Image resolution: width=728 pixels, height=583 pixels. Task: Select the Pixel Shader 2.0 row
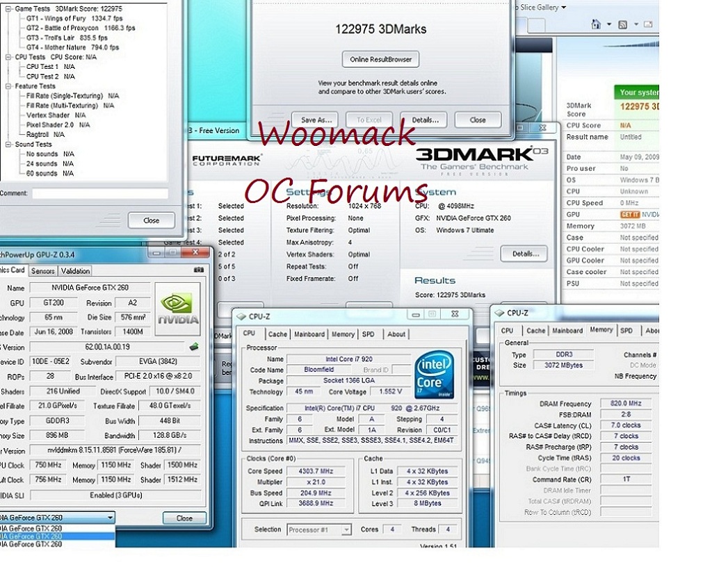pyautogui.click(x=58, y=125)
